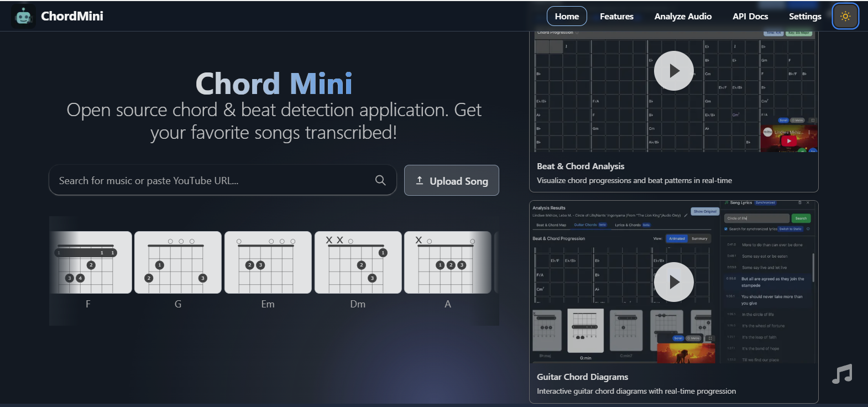
Task: Toggle the light/dark theme sun button
Action: [x=845, y=17]
